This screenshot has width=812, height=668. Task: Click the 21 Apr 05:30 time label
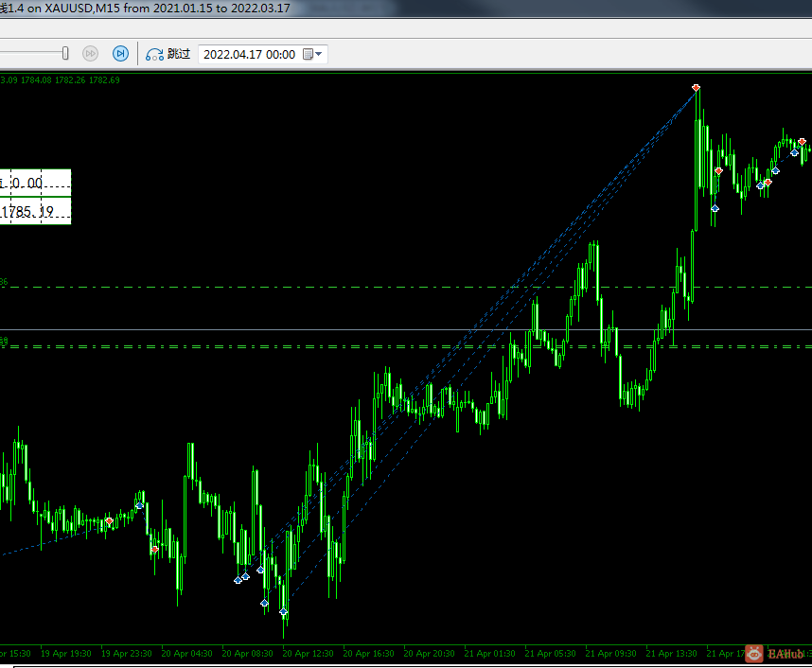pyautogui.click(x=551, y=654)
